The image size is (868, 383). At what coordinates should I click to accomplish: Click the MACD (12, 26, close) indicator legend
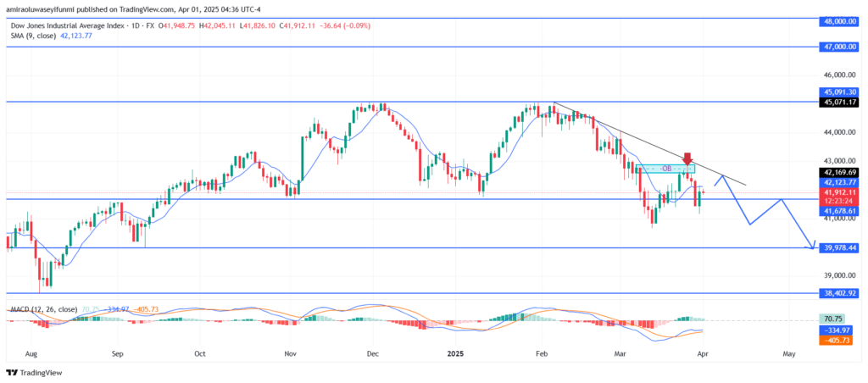(x=46, y=310)
